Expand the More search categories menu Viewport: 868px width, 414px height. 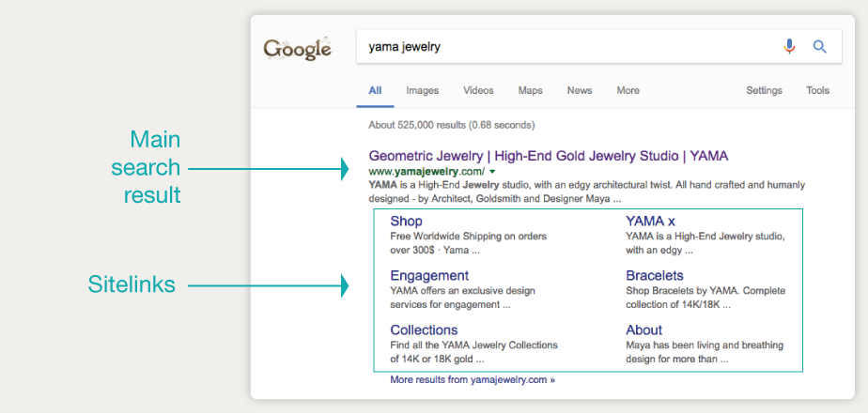[x=628, y=90]
